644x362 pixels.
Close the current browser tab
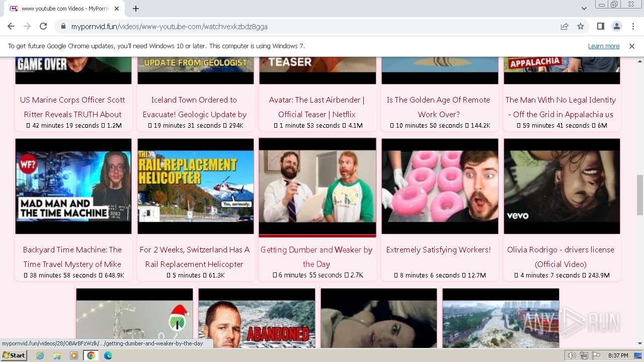coord(117,9)
